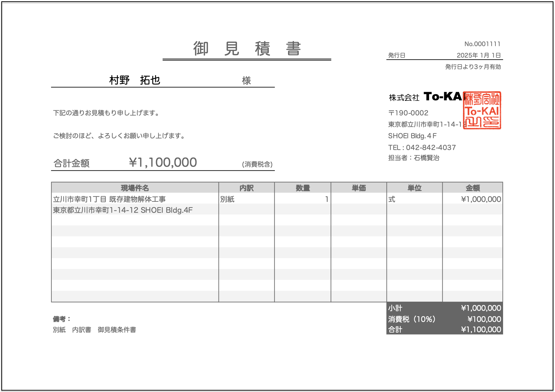Click the 単価 column header
This screenshot has width=555, height=392.
[359, 188]
